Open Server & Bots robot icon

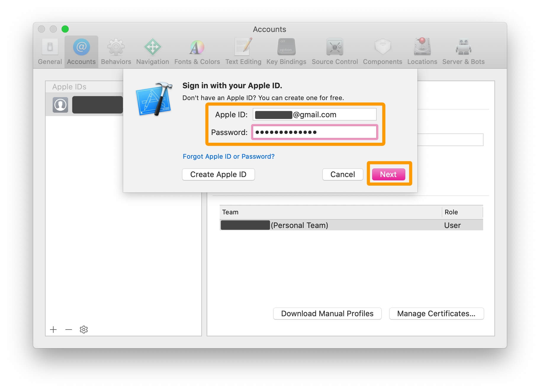click(463, 47)
